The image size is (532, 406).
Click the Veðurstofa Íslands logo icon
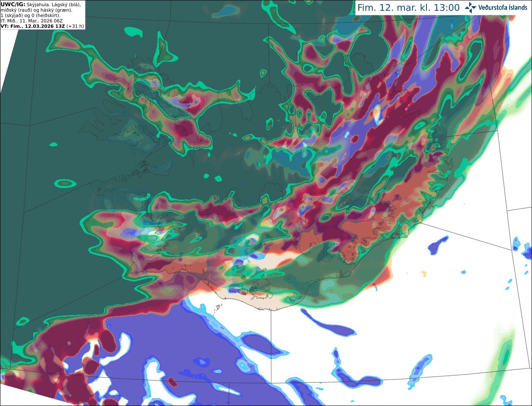click(x=470, y=7)
